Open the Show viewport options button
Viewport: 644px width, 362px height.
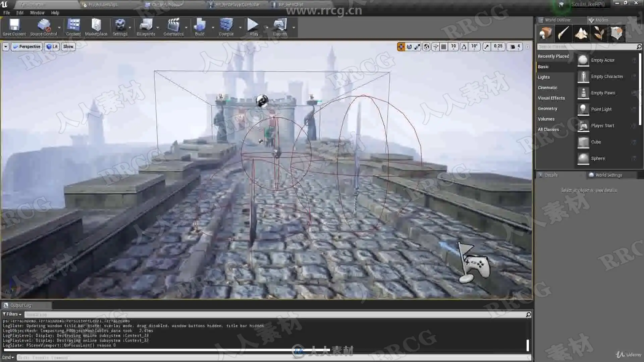[x=68, y=47]
